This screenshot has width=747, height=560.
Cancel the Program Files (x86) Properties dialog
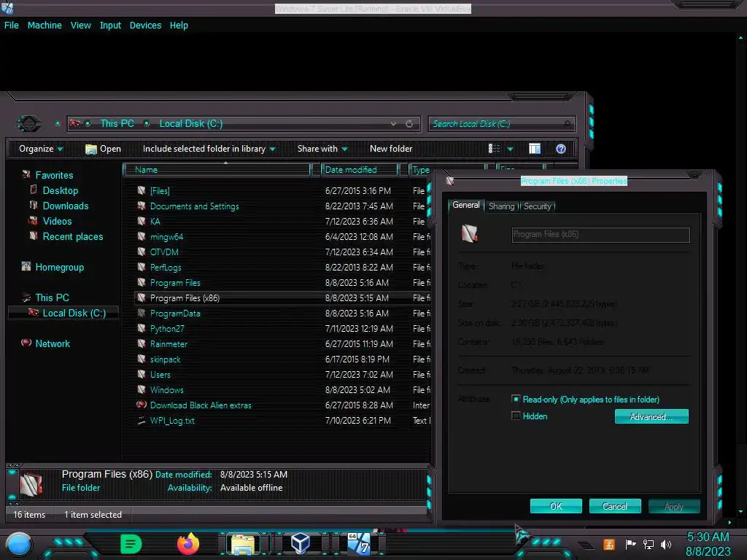click(614, 506)
